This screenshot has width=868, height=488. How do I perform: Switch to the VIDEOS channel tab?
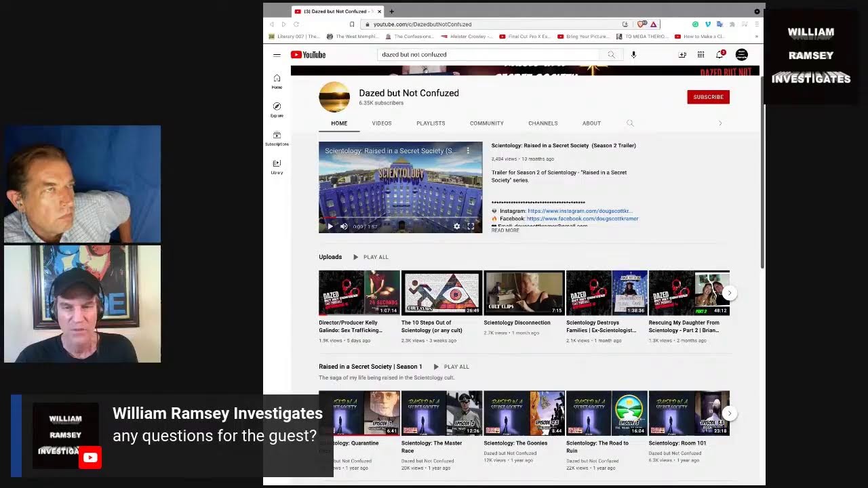382,123
